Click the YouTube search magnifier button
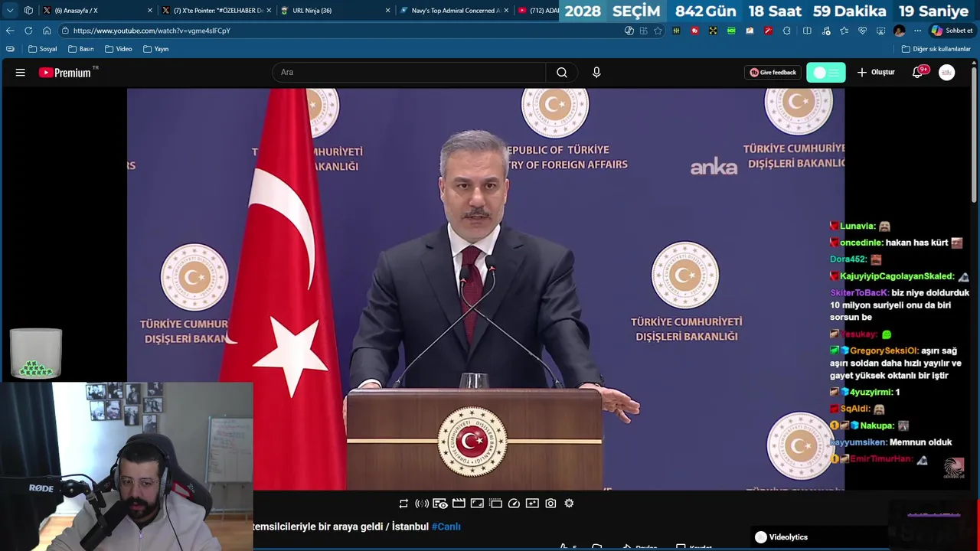 click(x=562, y=73)
